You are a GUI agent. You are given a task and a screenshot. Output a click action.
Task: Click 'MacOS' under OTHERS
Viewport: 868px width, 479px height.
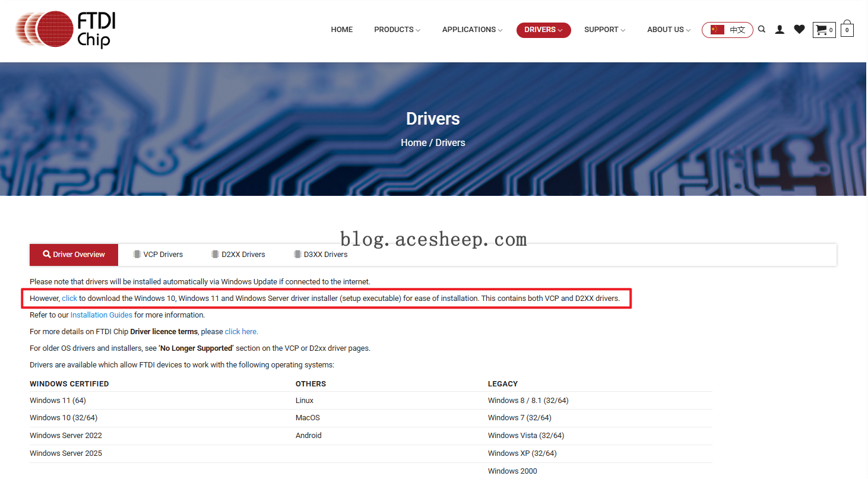(x=308, y=418)
